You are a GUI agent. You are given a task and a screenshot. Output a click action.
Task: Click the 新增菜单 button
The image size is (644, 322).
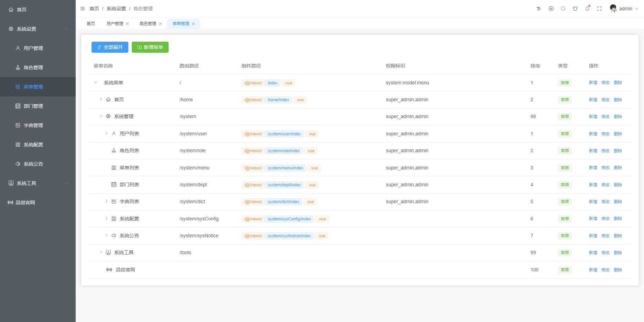[150, 47]
